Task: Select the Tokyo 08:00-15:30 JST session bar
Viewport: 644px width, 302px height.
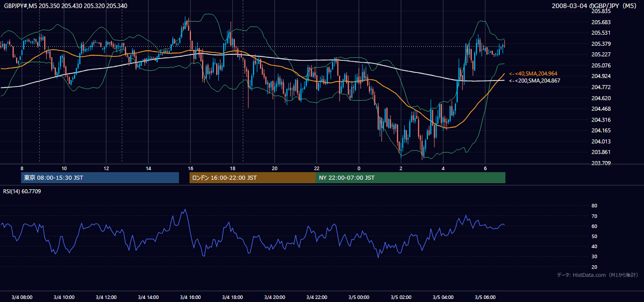Action: (100, 178)
